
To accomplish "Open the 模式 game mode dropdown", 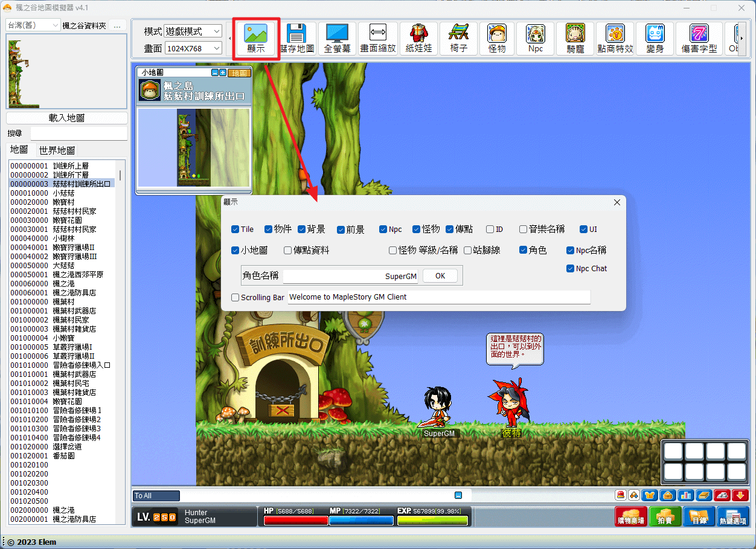I will coord(193,31).
